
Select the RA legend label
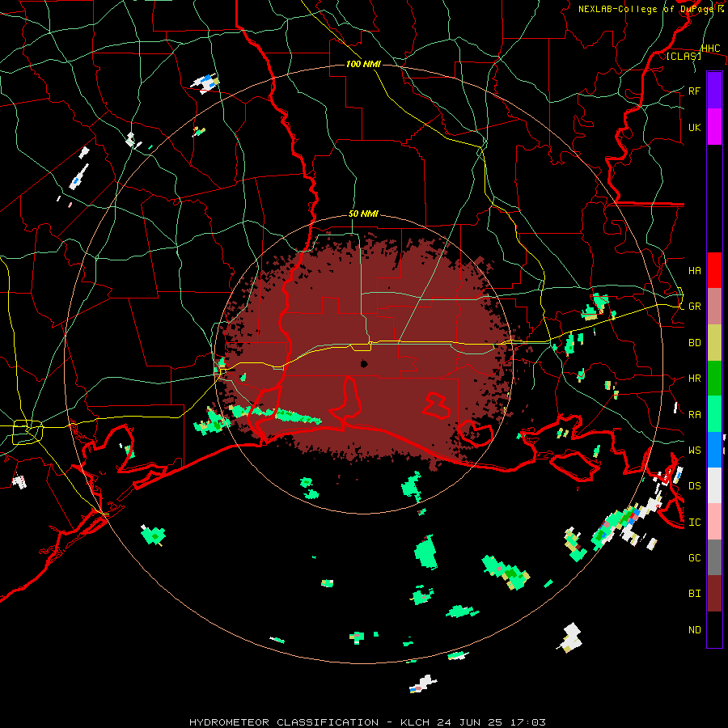coord(694,415)
